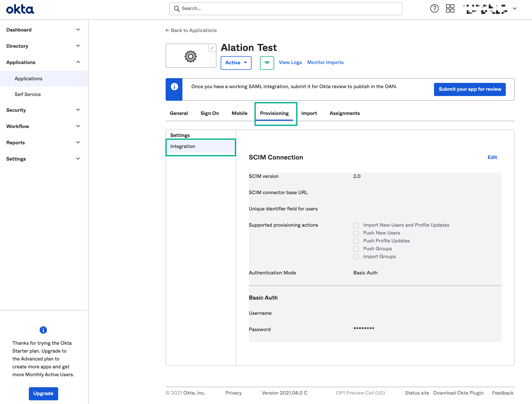Viewport: 532px width, 404px height.
Task: Click the search magnifier icon
Action: click(x=177, y=9)
